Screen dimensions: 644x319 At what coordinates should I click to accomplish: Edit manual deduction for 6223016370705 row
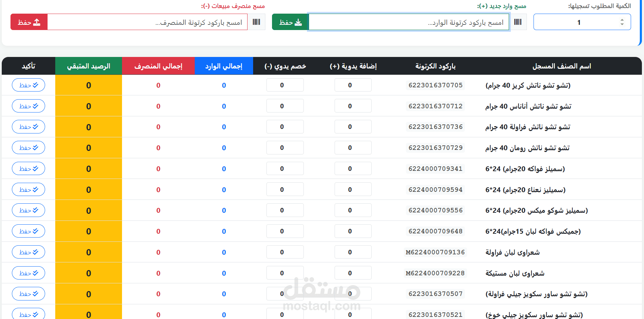tap(285, 85)
